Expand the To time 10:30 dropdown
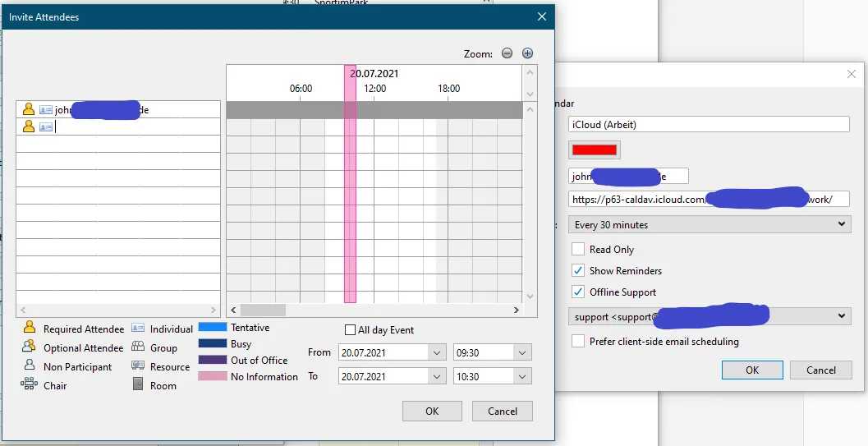868x446 pixels. click(522, 376)
